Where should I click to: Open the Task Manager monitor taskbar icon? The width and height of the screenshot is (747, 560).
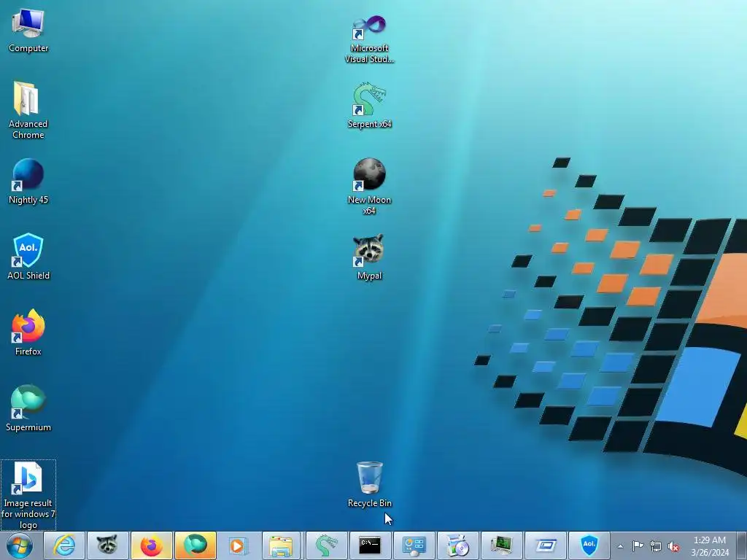(x=502, y=545)
